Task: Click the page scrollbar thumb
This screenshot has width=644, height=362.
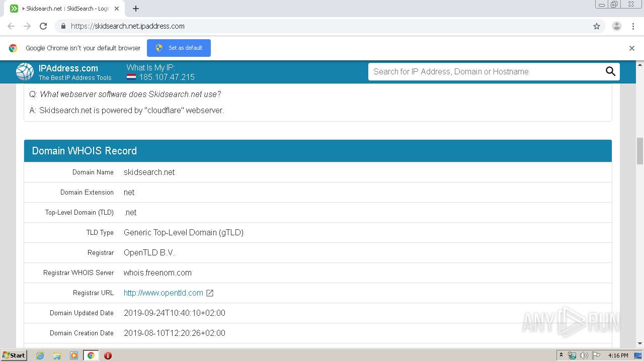Action: 640,151
